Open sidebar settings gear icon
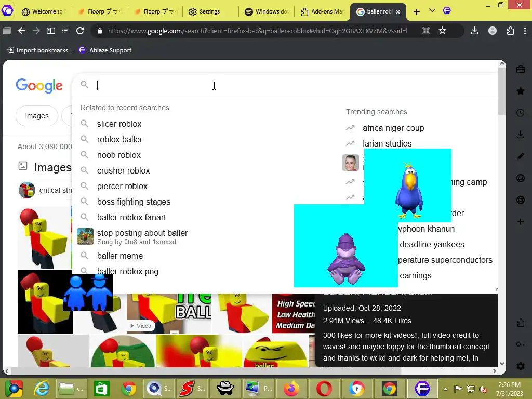The image size is (532, 399). 521,366
